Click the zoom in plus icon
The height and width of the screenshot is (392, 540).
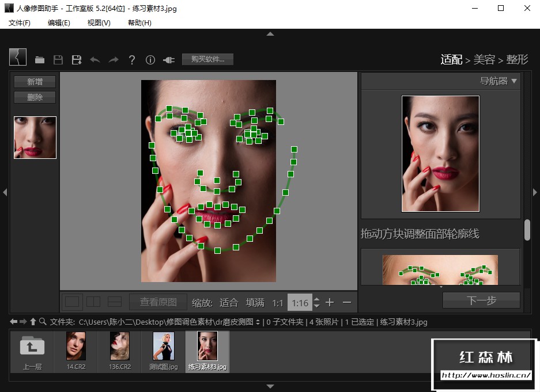[330, 302]
